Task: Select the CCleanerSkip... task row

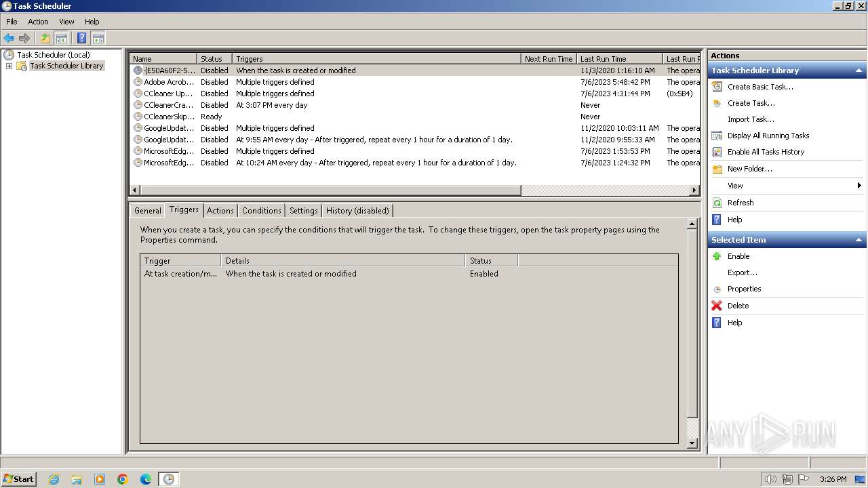Action: (414, 117)
